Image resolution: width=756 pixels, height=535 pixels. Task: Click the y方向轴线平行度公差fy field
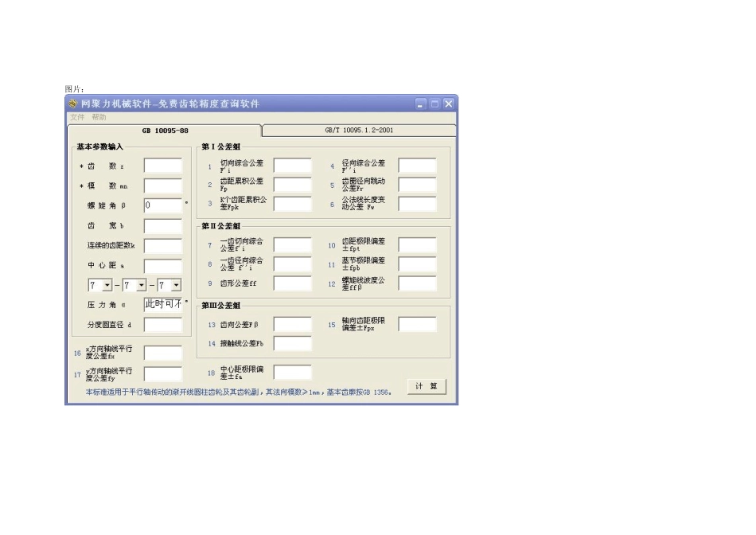coord(163,374)
